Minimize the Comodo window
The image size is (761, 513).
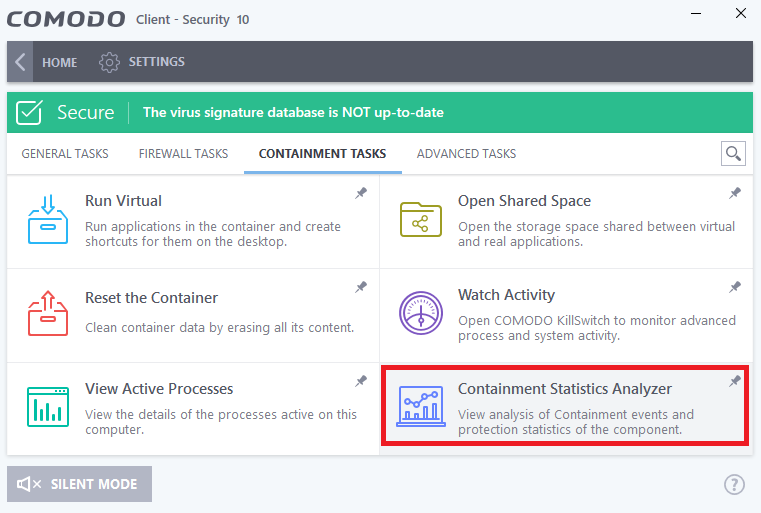pyautogui.click(x=696, y=14)
